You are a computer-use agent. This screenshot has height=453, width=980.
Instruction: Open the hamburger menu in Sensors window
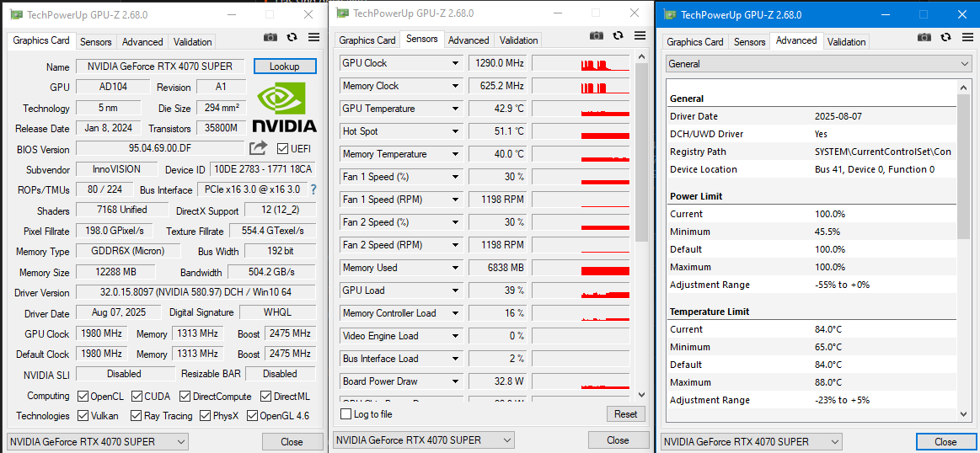[x=640, y=35]
